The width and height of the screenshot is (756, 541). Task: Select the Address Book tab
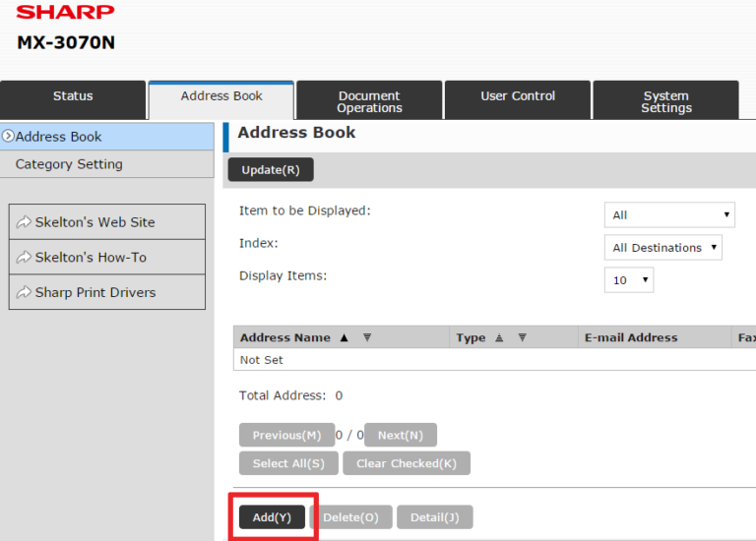tap(221, 100)
